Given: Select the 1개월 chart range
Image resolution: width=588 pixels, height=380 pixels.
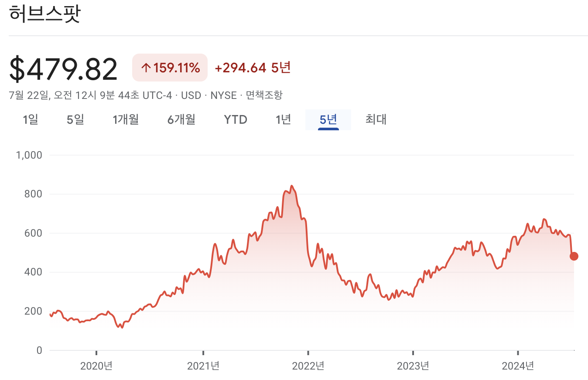Looking at the screenshot, I should pos(126,119).
